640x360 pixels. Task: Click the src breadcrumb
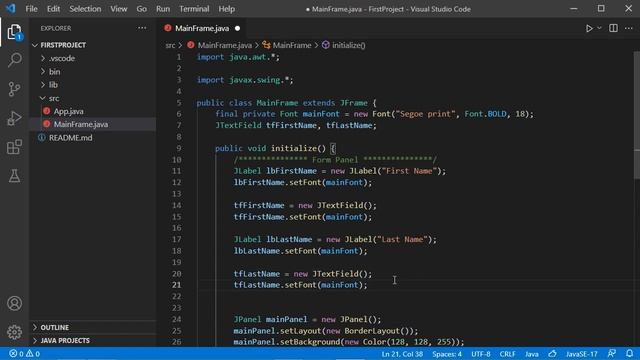click(170, 45)
